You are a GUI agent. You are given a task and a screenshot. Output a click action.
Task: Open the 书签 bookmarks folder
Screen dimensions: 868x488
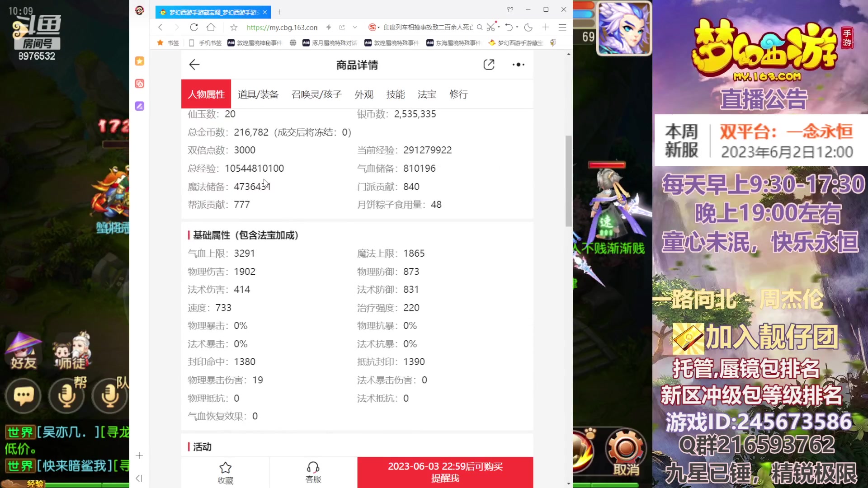click(168, 43)
